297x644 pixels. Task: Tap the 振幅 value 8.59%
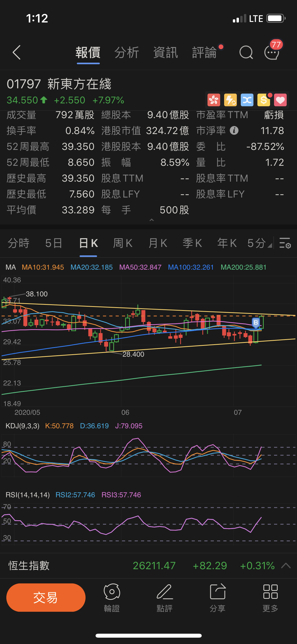click(175, 162)
